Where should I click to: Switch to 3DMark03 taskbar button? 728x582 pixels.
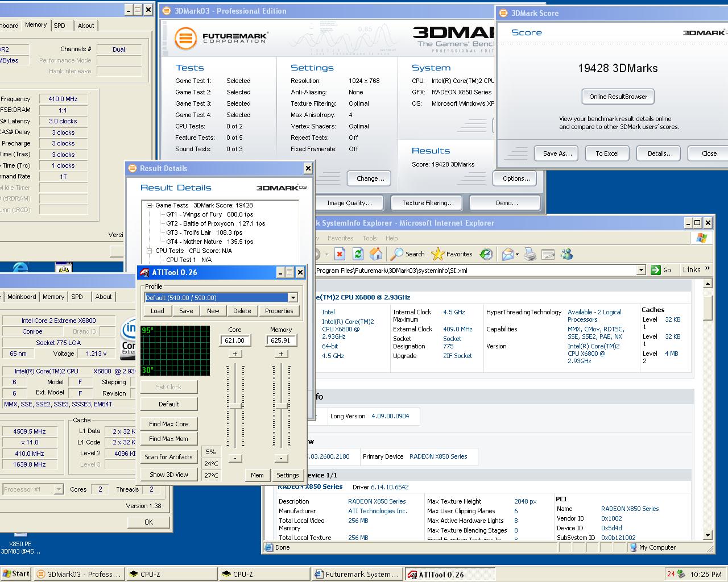(78, 574)
